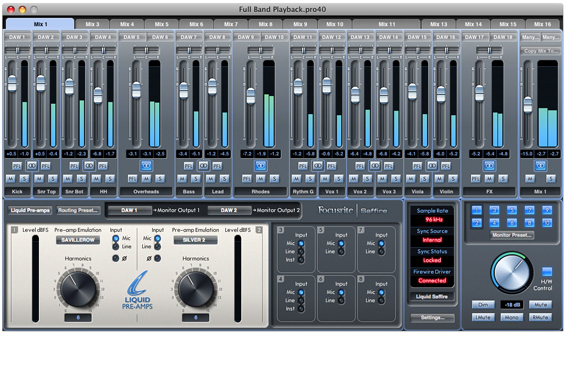Select Inst input on channel 3
The image size is (566, 369).
click(x=301, y=260)
